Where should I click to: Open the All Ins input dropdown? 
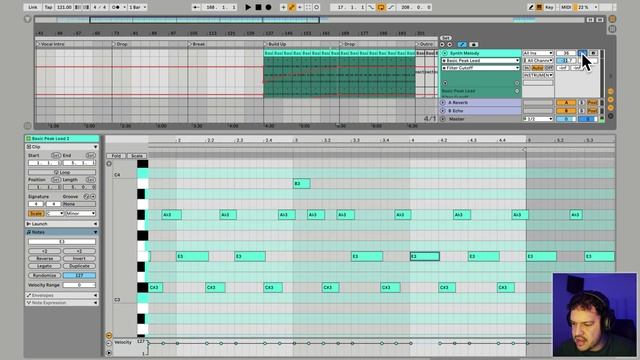(538, 53)
